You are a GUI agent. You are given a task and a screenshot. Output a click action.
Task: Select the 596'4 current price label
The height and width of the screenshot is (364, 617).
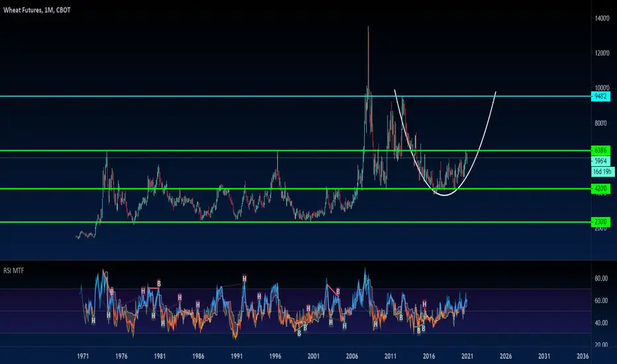tap(600, 161)
